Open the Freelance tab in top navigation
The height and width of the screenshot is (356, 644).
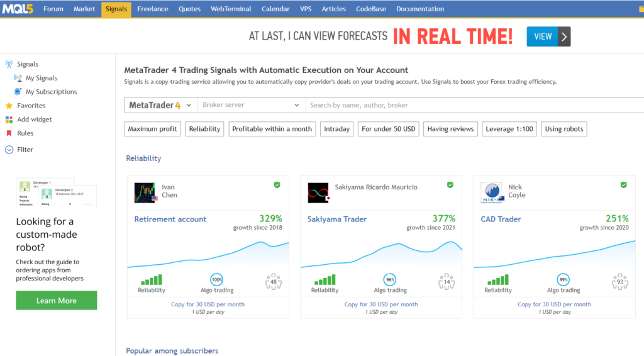pyautogui.click(x=153, y=9)
